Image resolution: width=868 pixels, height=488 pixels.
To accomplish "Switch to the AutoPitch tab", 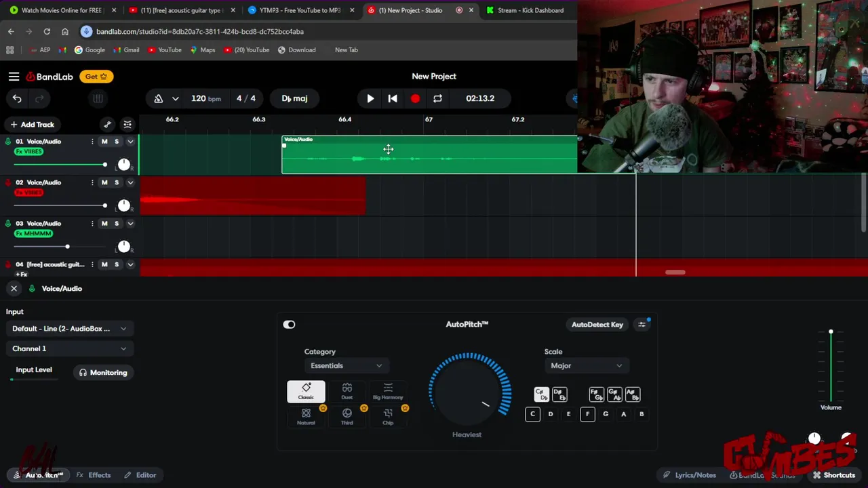I will point(39,475).
